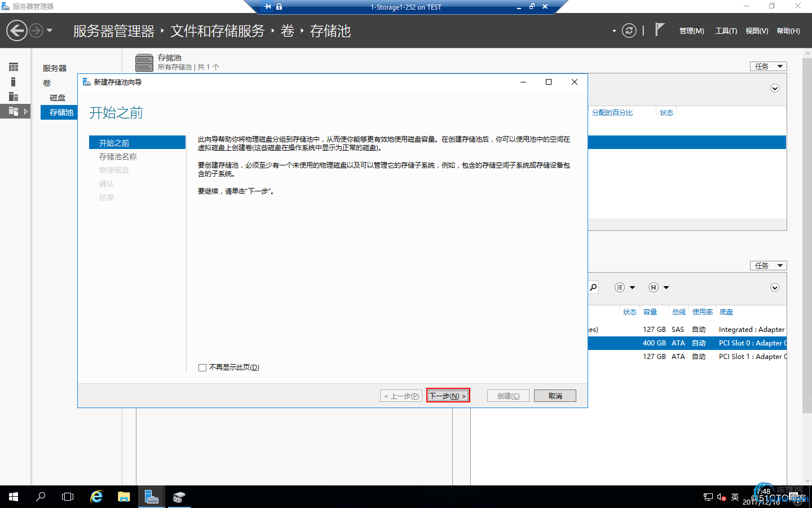Open the second pinned server tool on taskbar
812x508 pixels.
coord(179,497)
